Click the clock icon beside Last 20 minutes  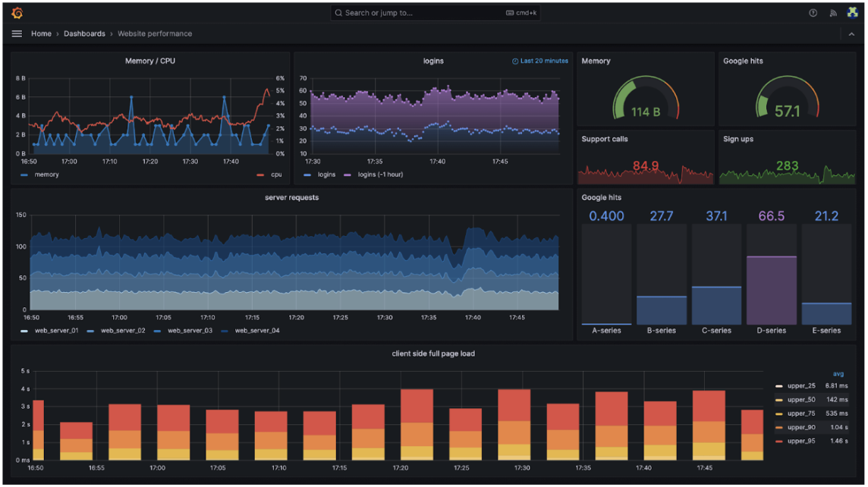tap(515, 61)
